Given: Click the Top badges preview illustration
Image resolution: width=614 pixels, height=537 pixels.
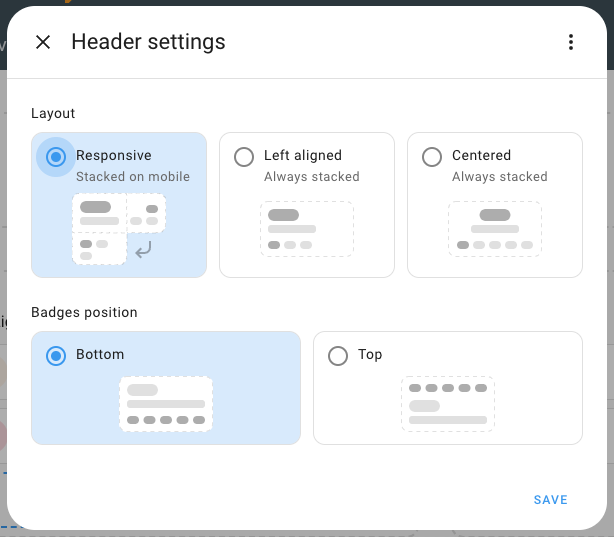Looking at the screenshot, I should point(447,404).
